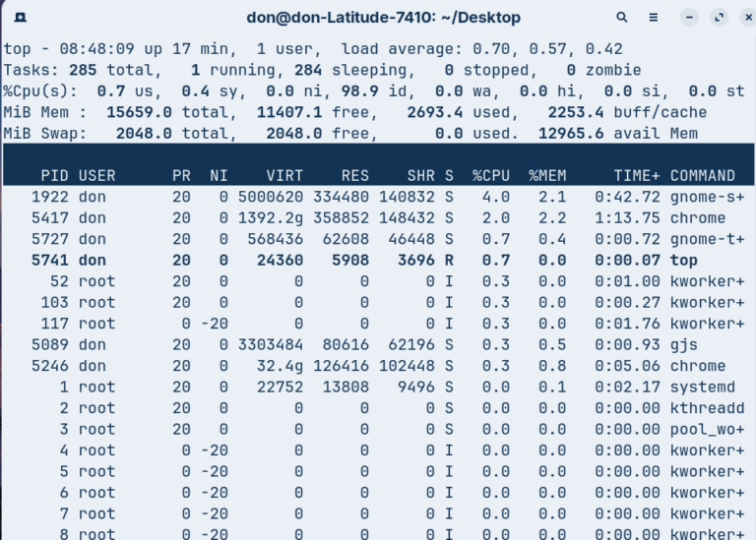Click the VIRT column header
Viewport: 756px width, 540px height.
(284, 175)
